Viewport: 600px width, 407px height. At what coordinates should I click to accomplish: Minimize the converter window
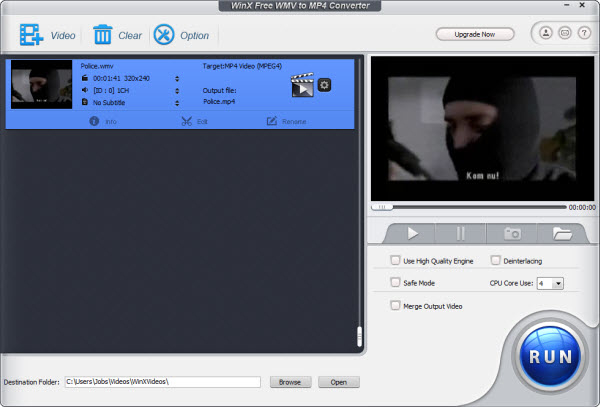coord(567,5)
